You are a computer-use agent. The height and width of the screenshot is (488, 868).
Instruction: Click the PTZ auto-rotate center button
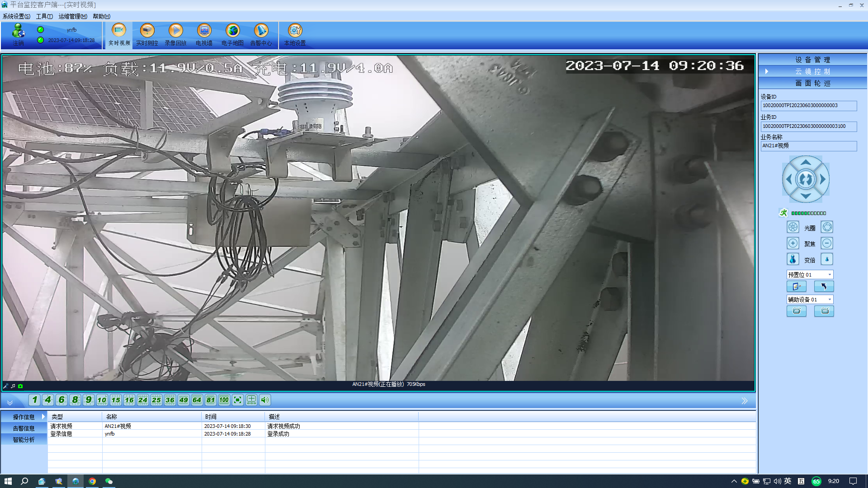click(x=806, y=179)
